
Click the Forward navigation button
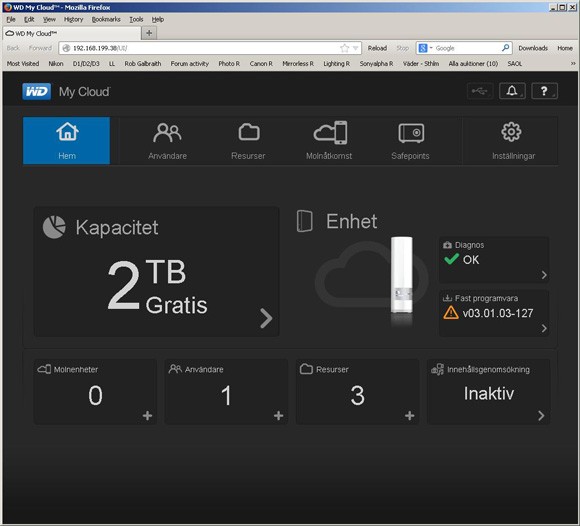[40, 48]
